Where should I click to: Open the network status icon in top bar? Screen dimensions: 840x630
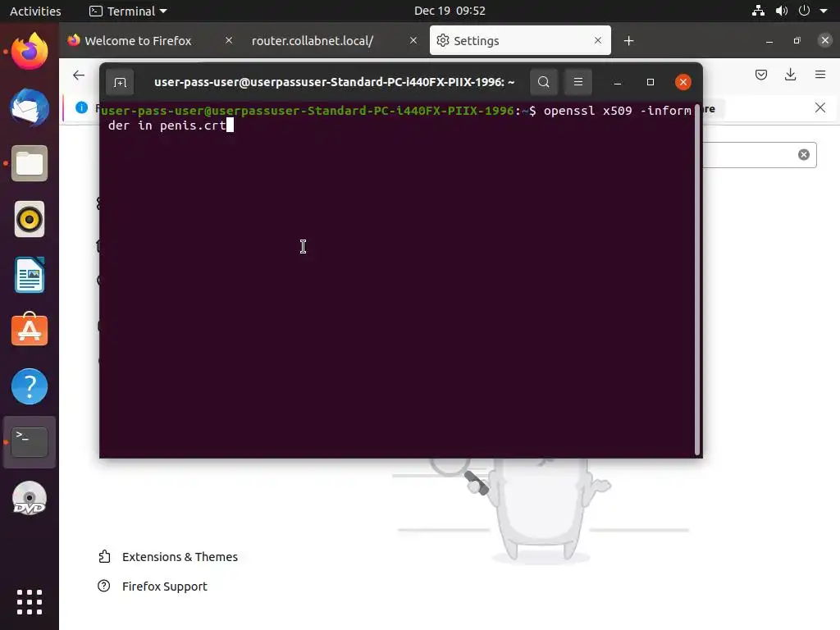(x=758, y=11)
